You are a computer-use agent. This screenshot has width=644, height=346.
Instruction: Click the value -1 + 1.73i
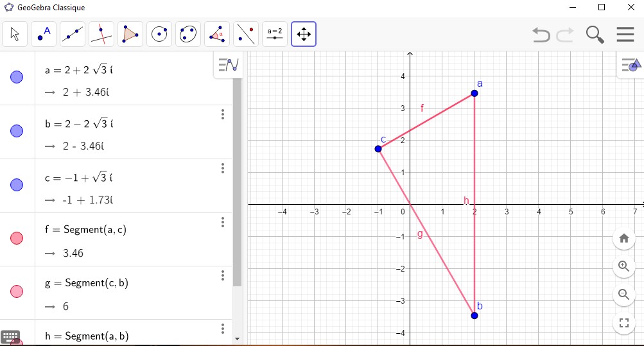click(x=87, y=200)
